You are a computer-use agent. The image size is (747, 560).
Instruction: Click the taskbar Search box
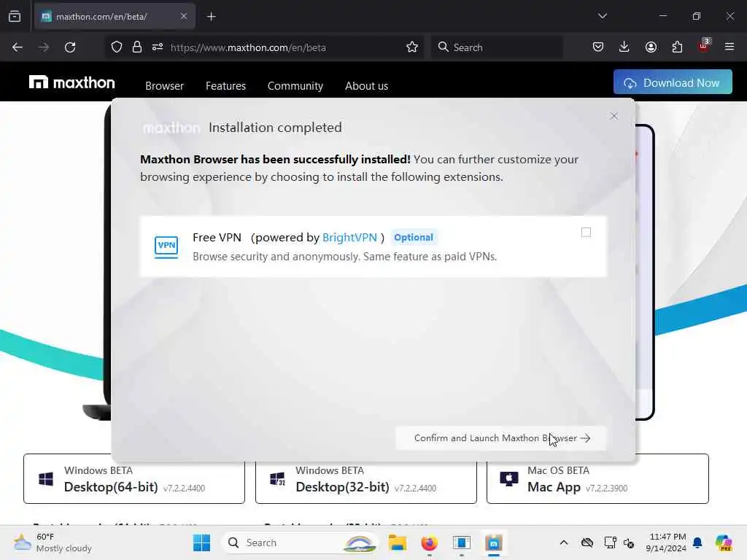[299, 542]
